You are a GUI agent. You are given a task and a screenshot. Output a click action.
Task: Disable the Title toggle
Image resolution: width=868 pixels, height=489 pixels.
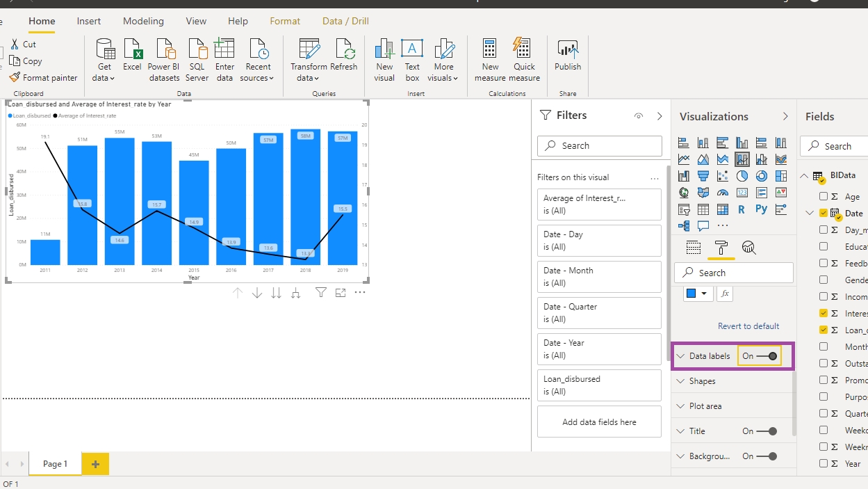click(767, 431)
